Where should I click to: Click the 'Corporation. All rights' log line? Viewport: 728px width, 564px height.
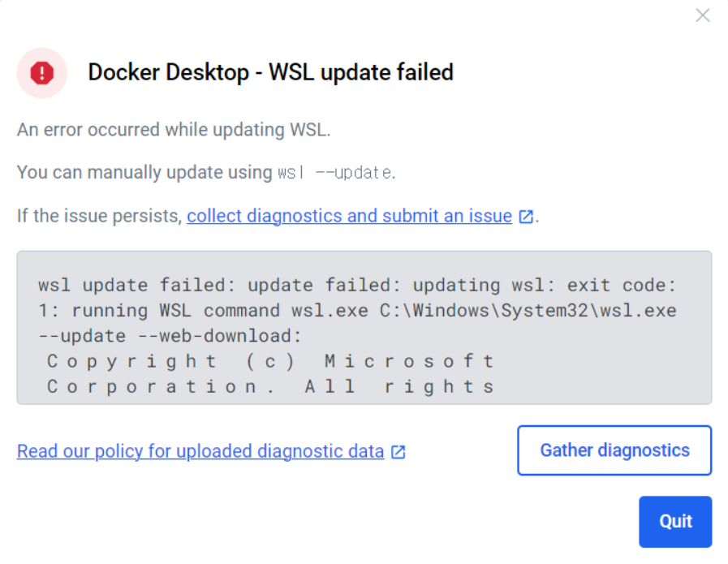(x=270, y=387)
